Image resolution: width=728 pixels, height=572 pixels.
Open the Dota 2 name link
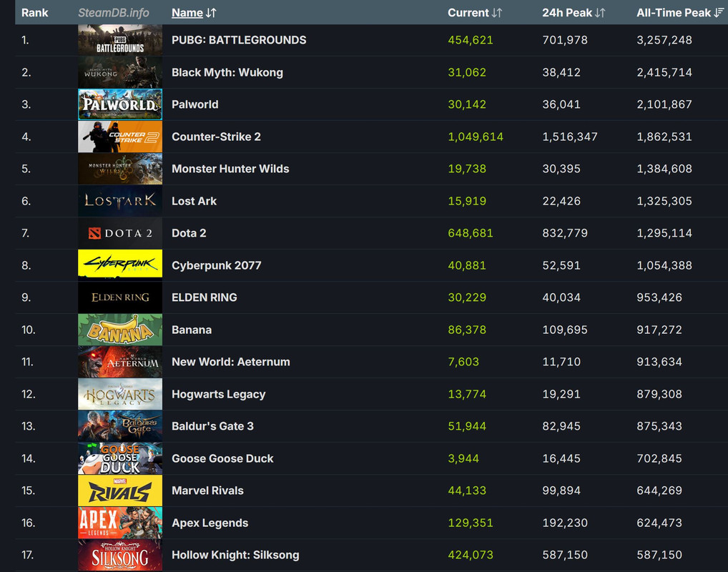click(189, 233)
